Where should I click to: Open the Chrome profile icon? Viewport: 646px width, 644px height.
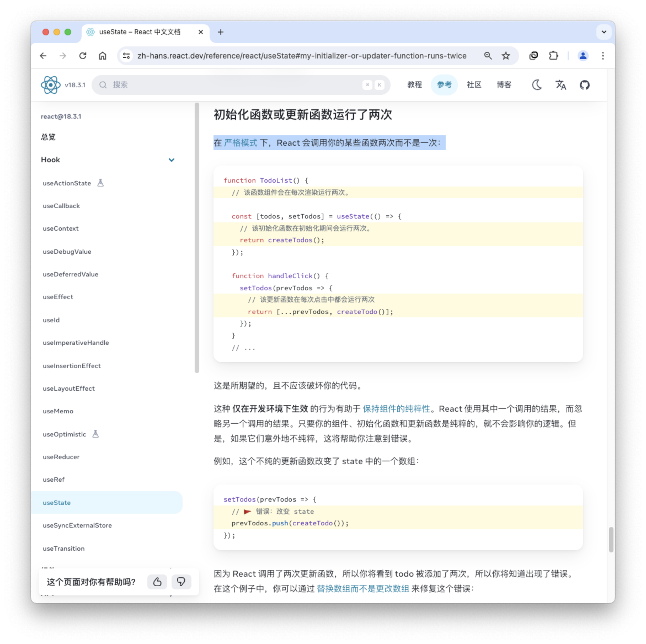(x=583, y=55)
